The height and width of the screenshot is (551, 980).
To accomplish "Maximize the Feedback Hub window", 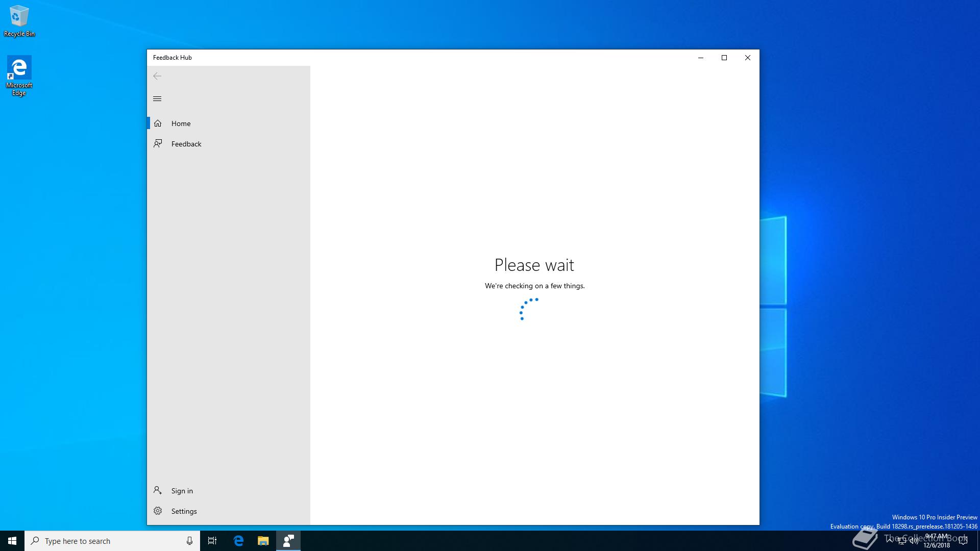I will pos(724,58).
